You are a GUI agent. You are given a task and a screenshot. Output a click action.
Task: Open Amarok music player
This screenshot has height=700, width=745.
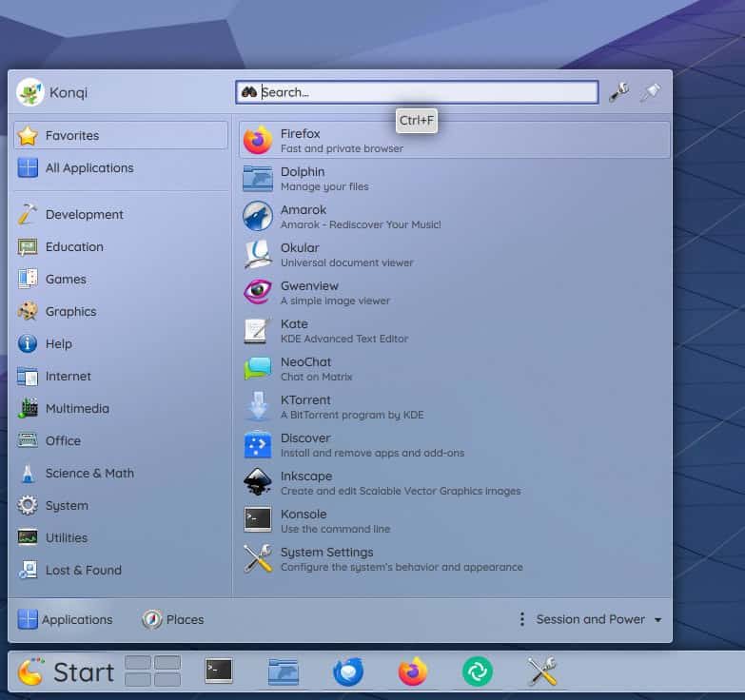[x=454, y=217]
